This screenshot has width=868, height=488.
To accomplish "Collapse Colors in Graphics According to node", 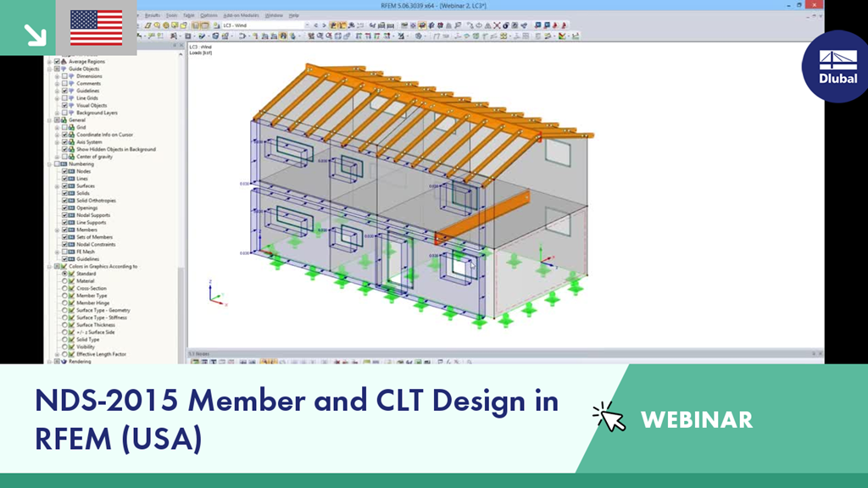I will pyautogui.click(x=50, y=266).
